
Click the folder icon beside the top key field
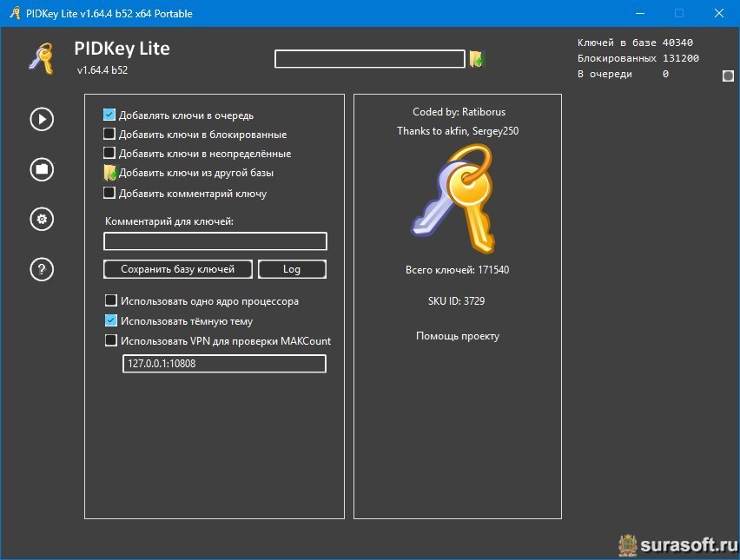tap(477, 59)
